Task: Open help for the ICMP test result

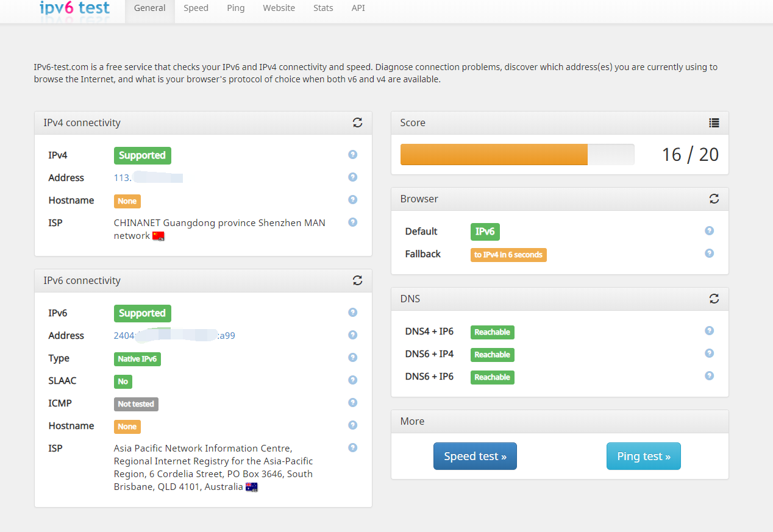Action: coord(352,402)
